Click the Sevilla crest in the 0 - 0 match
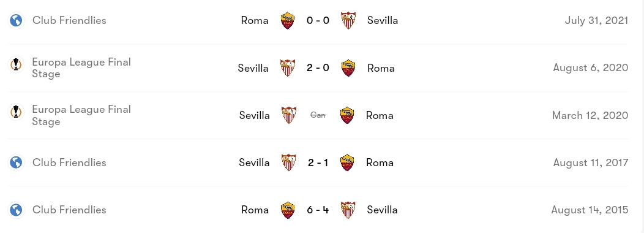644x233 pixels. click(x=348, y=21)
